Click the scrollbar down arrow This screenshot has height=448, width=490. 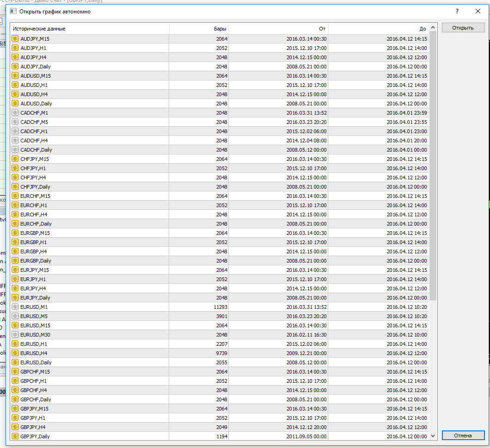(433, 436)
